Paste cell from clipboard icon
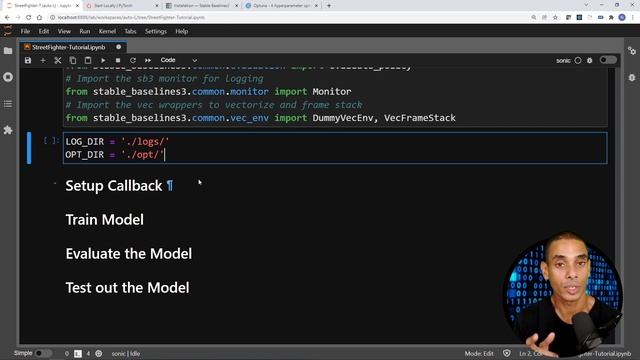640x360 pixels. (88, 60)
